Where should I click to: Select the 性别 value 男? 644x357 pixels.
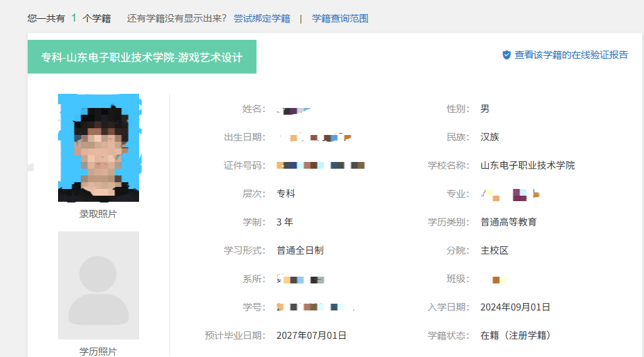(485, 109)
